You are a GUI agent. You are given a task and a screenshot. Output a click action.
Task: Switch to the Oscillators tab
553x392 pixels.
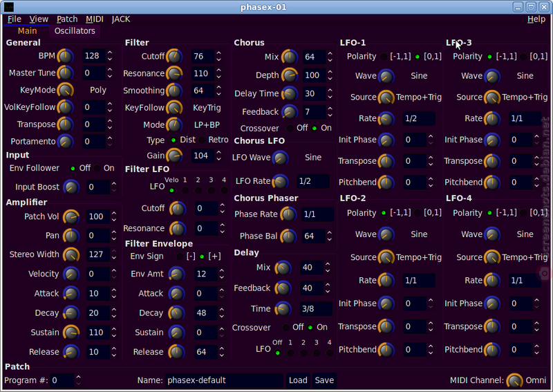(75, 31)
